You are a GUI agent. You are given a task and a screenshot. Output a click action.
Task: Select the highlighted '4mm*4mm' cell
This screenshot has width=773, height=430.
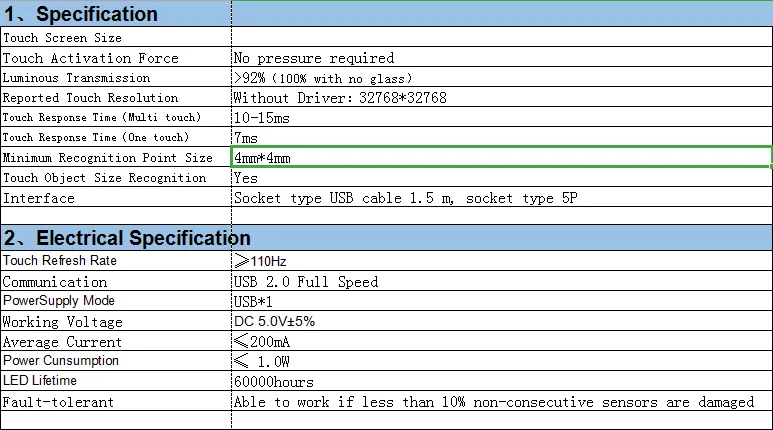point(501,157)
